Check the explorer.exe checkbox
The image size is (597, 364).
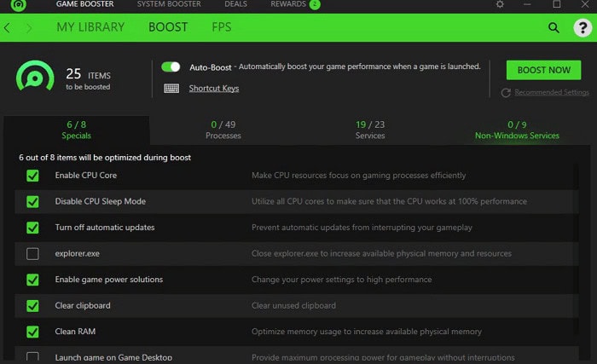click(x=32, y=253)
